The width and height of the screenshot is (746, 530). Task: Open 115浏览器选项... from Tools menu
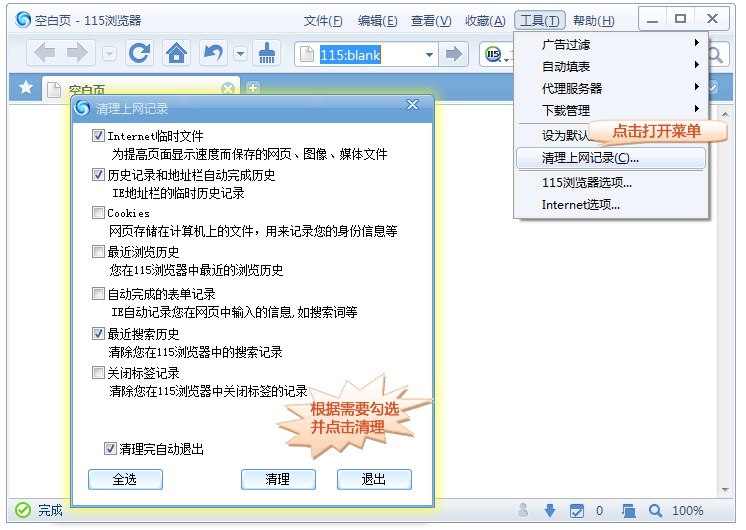pos(611,183)
